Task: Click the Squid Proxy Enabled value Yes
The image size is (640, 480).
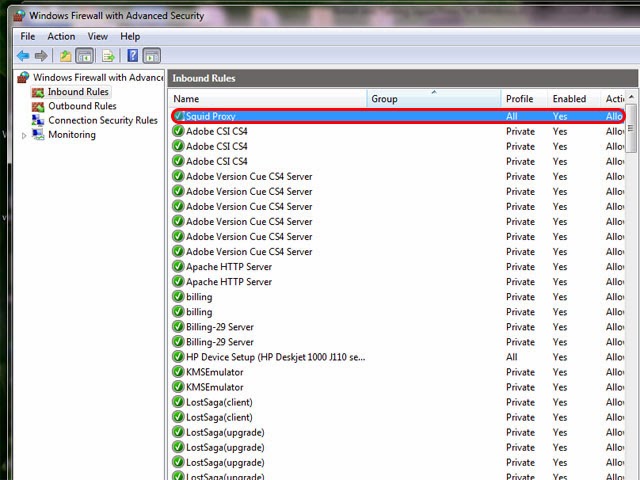Action: point(560,116)
